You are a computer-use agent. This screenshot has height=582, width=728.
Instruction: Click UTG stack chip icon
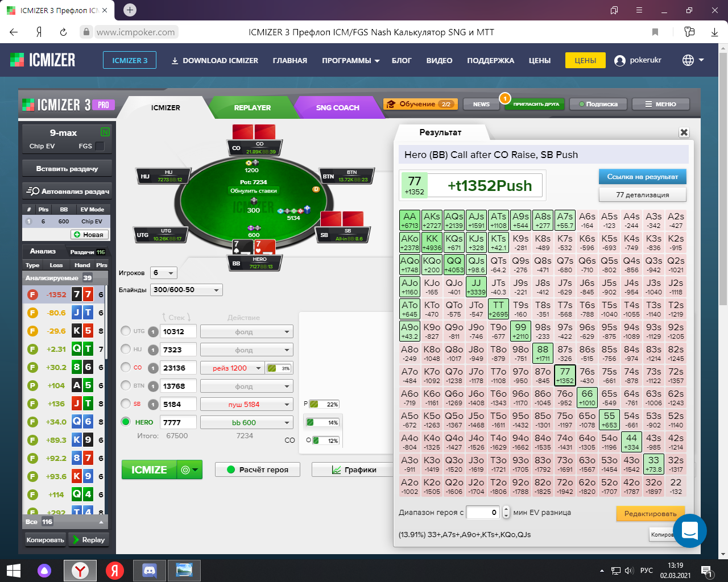pos(153,332)
